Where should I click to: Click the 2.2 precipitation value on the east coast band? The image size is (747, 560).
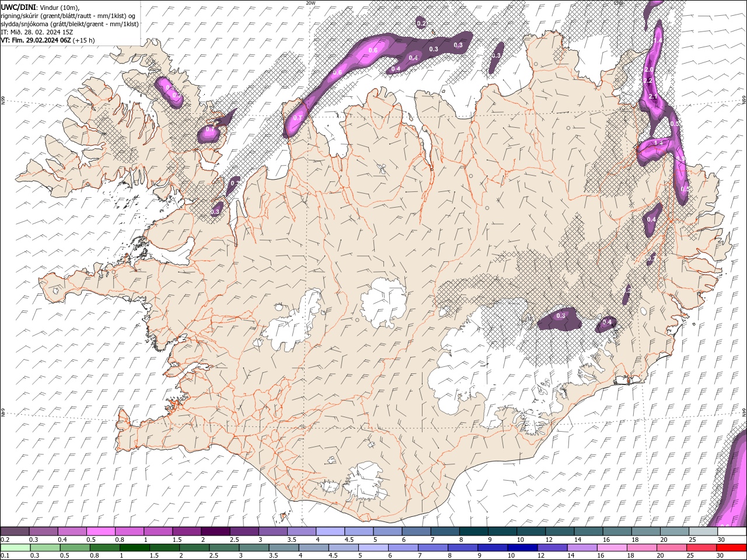pos(647,80)
